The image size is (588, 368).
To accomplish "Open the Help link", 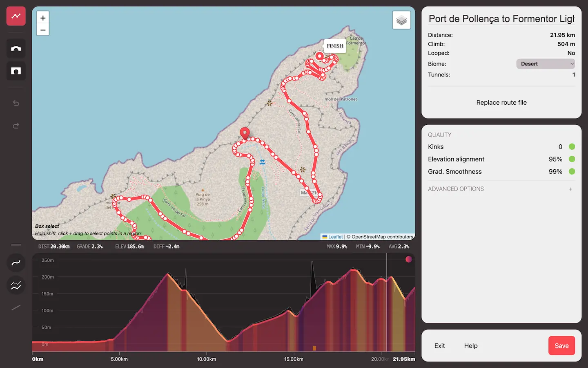I will [x=470, y=346].
